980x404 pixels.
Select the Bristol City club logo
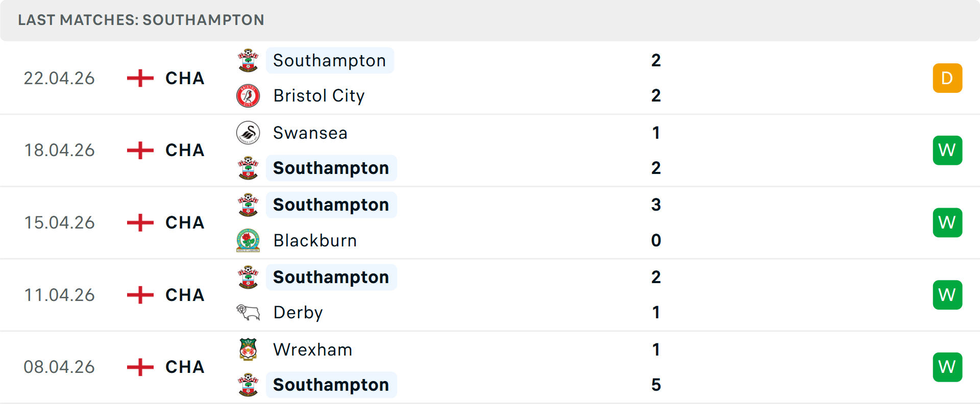click(248, 95)
